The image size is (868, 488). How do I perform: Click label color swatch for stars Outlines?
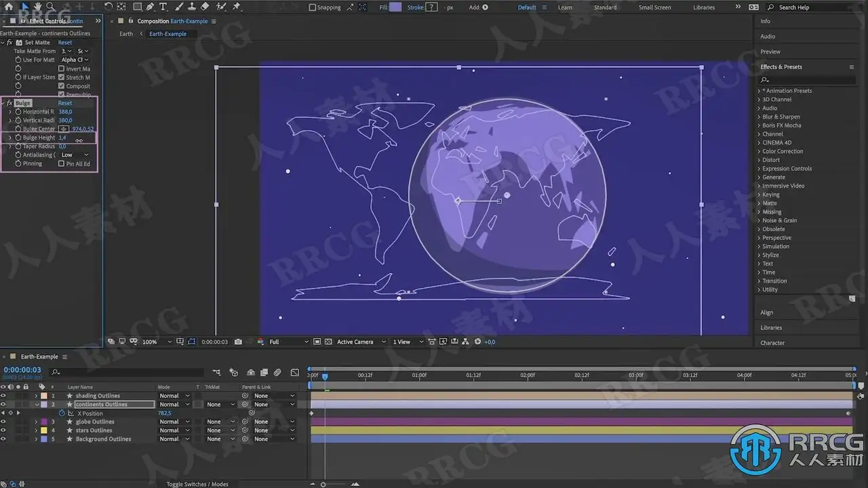point(44,430)
